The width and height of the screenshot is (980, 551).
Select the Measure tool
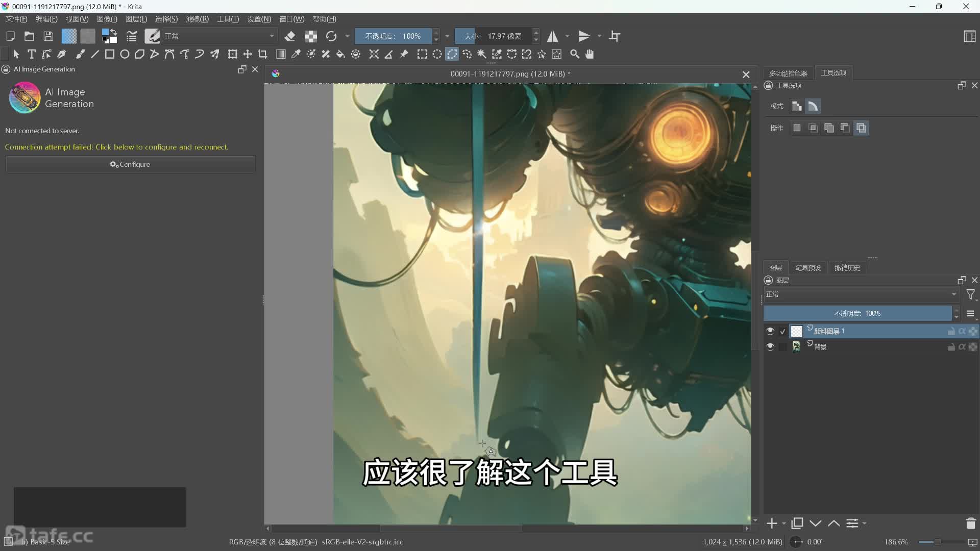[x=389, y=54]
